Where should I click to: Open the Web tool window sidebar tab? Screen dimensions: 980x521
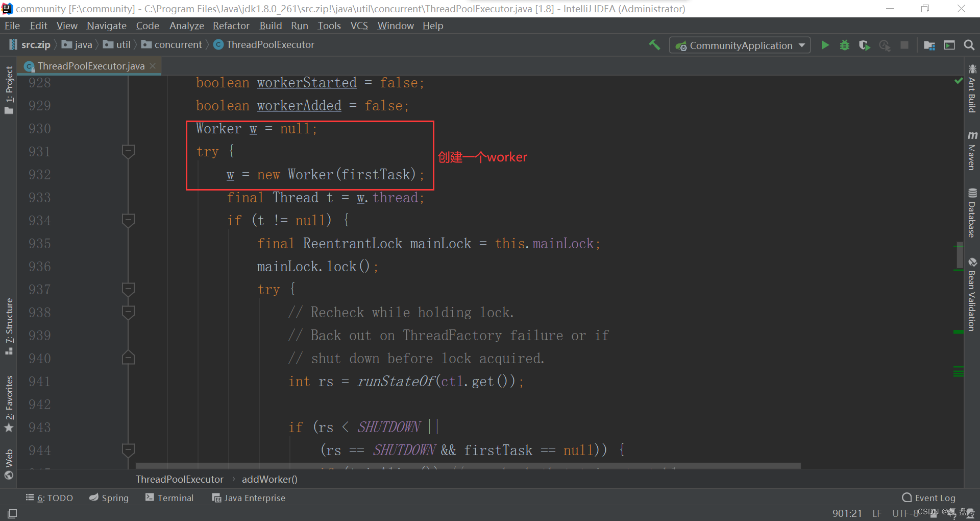(9, 464)
